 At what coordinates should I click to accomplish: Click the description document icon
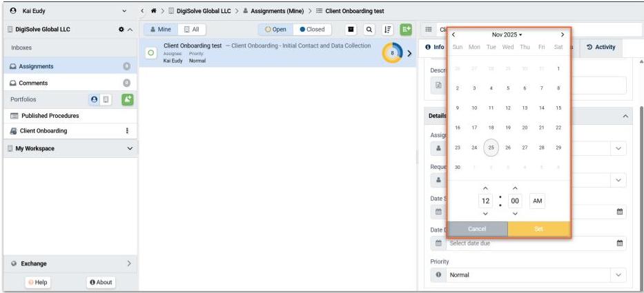pyautogui.click(x=438, y=85)
